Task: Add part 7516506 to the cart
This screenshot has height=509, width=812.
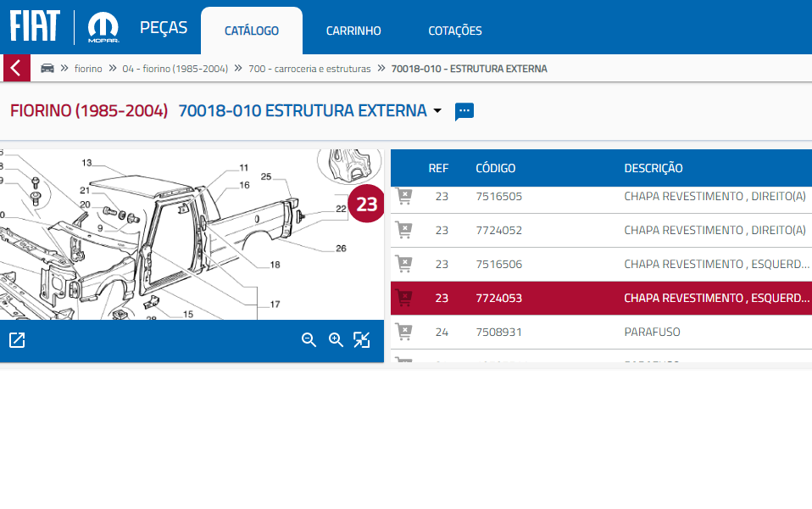Action: pyautogui.click(x=404, y=264)
